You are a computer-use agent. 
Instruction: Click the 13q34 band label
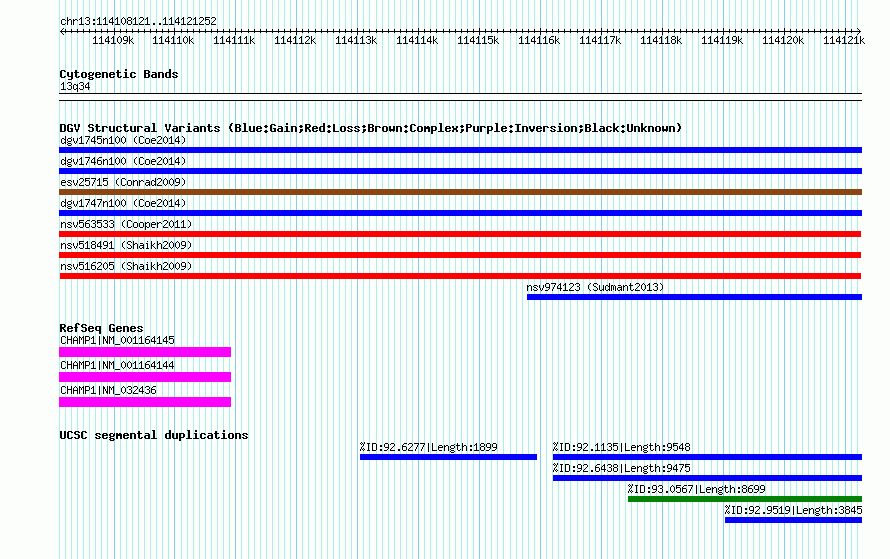coord(75,86)
